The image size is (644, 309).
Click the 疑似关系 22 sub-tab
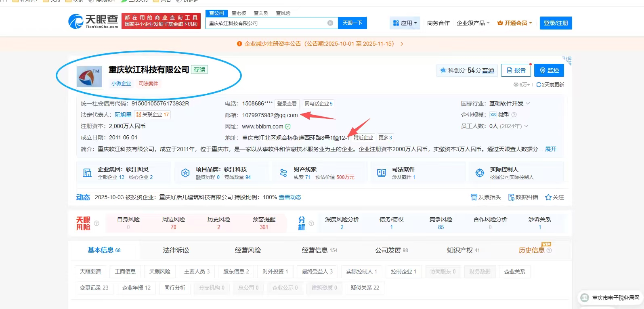365,288
